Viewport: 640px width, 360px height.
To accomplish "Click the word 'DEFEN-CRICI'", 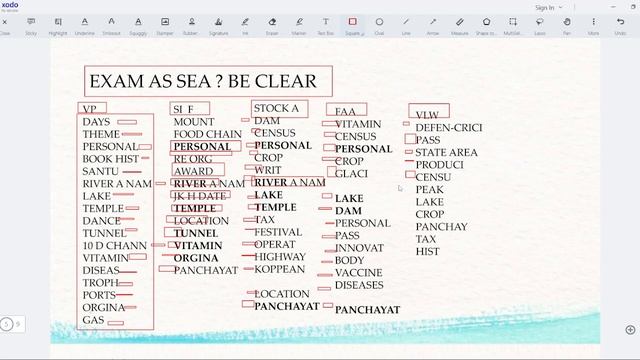I will click(449, 128).
